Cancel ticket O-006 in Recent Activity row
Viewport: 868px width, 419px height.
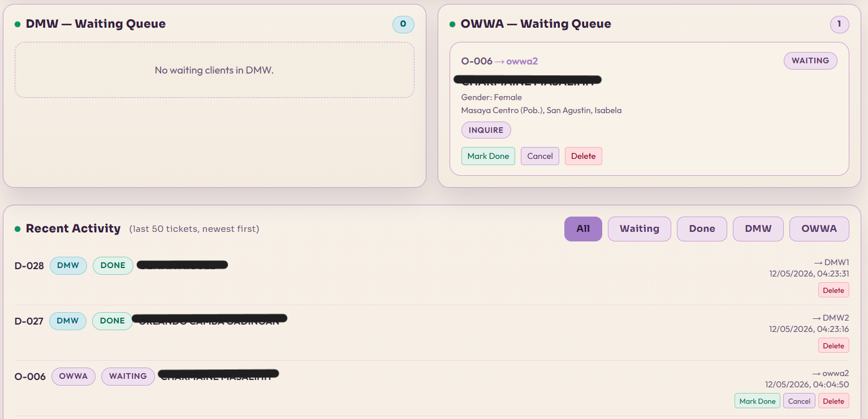799,401
